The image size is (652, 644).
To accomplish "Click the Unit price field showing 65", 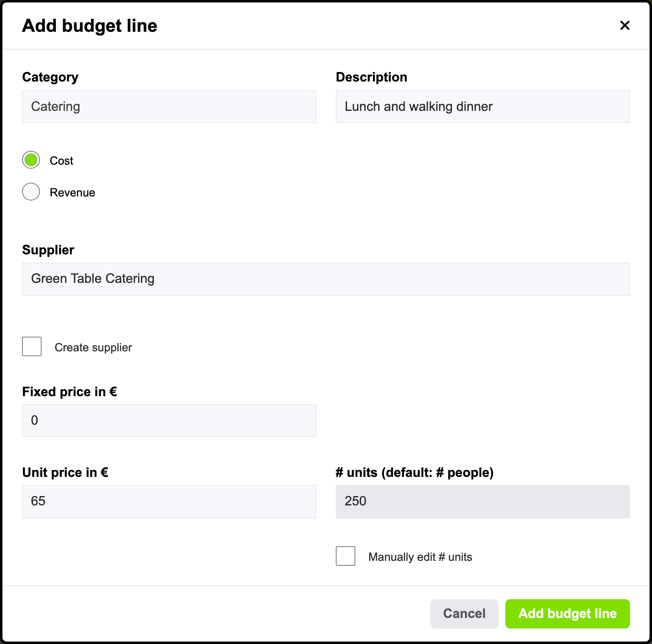I will tap(169, 502).
